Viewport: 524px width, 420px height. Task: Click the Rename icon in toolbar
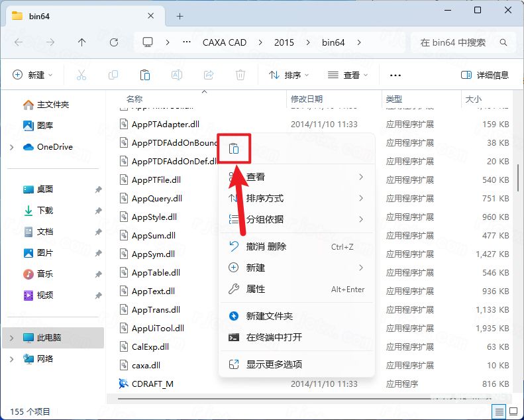(177, 75)
